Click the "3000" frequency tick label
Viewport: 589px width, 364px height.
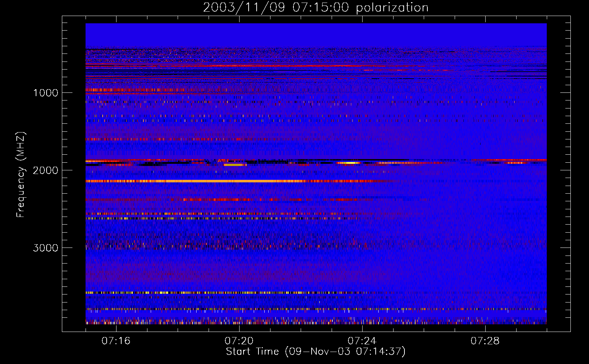pyautogui.click(x=46, y=248)
